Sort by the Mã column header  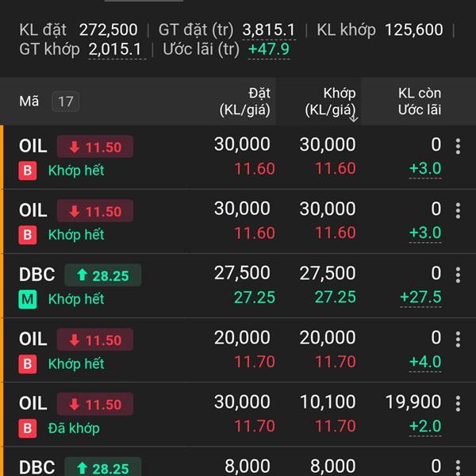tap(29, 101)
